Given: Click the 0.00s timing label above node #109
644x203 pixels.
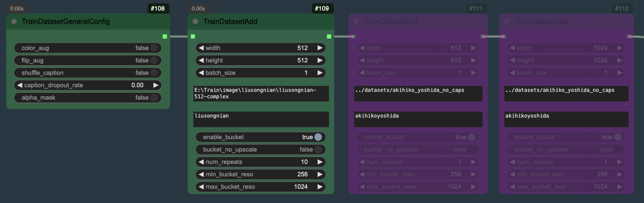Looking at the screenshot, I should pos(198,8).
